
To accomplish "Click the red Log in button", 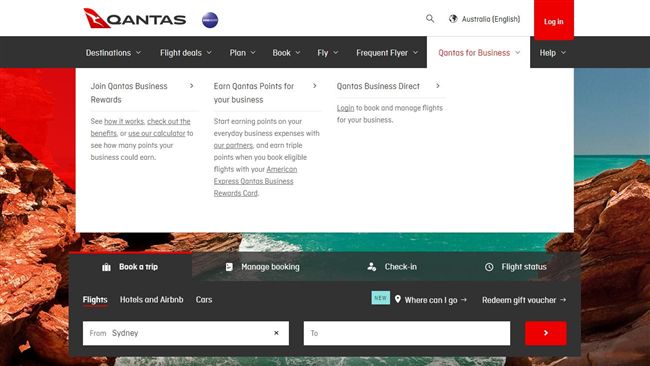I will coord(554,20).
